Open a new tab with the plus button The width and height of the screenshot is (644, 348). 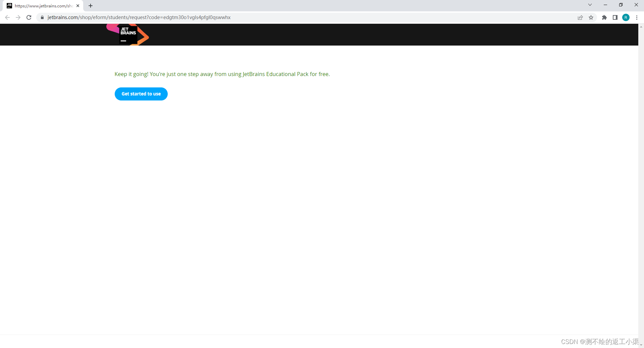pyautogui.click(x=91, y=6)
